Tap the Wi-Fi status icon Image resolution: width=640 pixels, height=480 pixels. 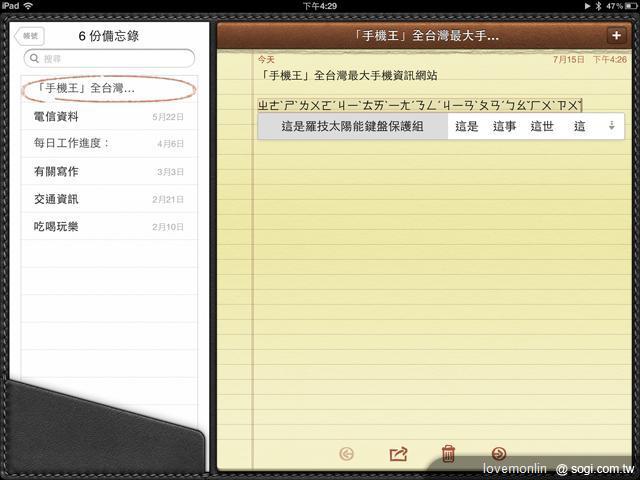point(28,6)
